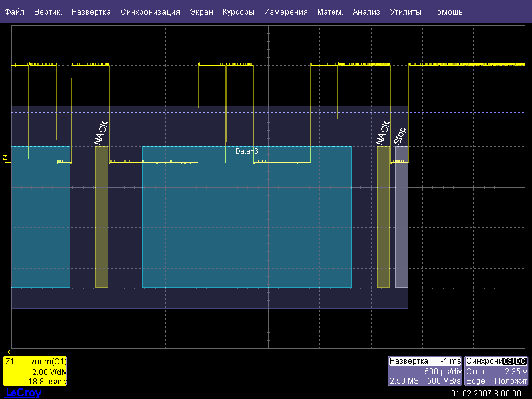Image resolution: width=532 pixels, height=399 pixels.
Task: Open the Анализ menu
Action: click(366, 12)
